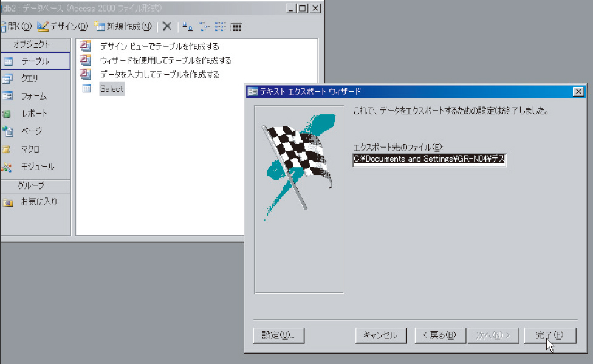The image size is (593, 364).
Task: Click the モジュール sidebar icon
Action: (x=7, y=167)
